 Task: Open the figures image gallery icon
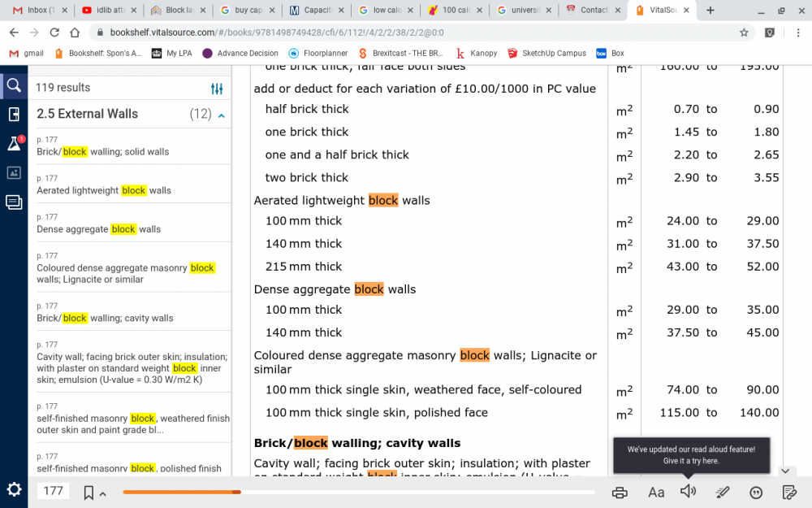[14, 172]
